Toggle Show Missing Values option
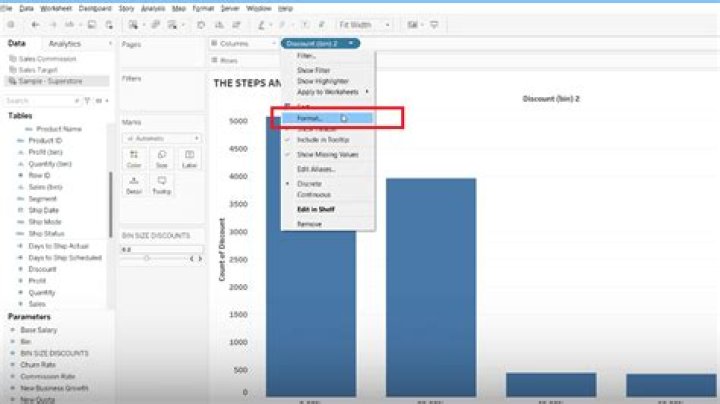 tap(328, 155)
